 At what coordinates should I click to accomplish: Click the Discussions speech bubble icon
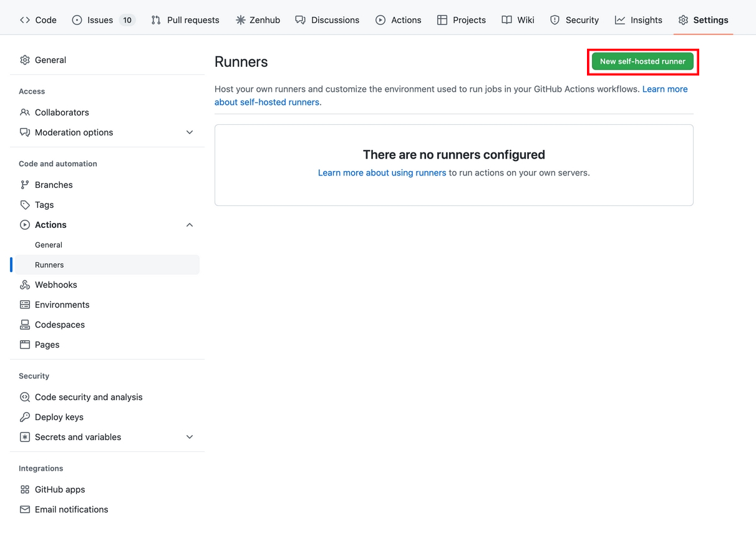[300, 20]
